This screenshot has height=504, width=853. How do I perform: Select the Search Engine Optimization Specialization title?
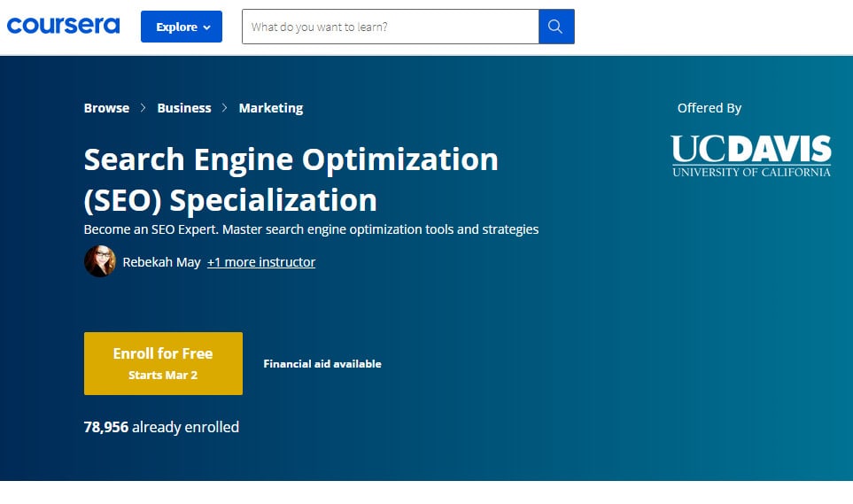291,180
